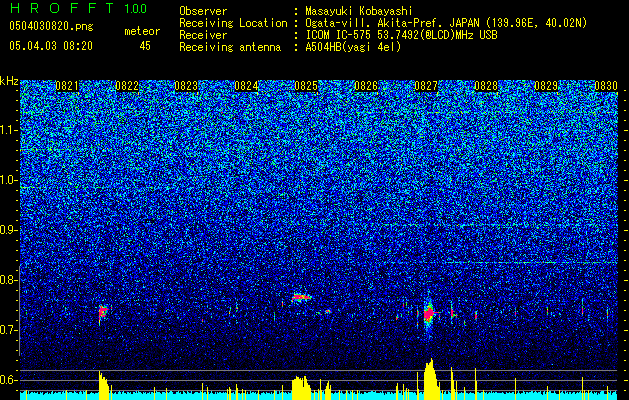The height and width of the screenshot is (400, 629).
Task: Click the 0828 time marker
Action: point(486,86)
